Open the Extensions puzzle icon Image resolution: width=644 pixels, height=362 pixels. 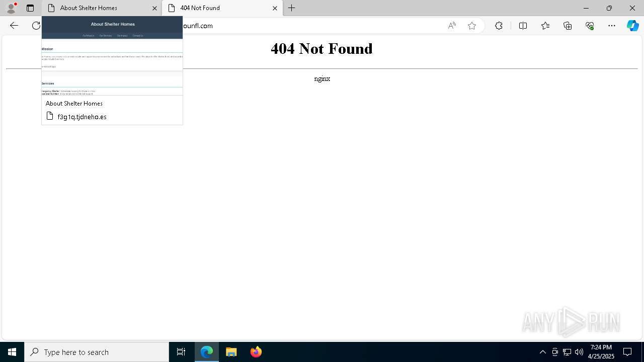[x=499, y=26]
